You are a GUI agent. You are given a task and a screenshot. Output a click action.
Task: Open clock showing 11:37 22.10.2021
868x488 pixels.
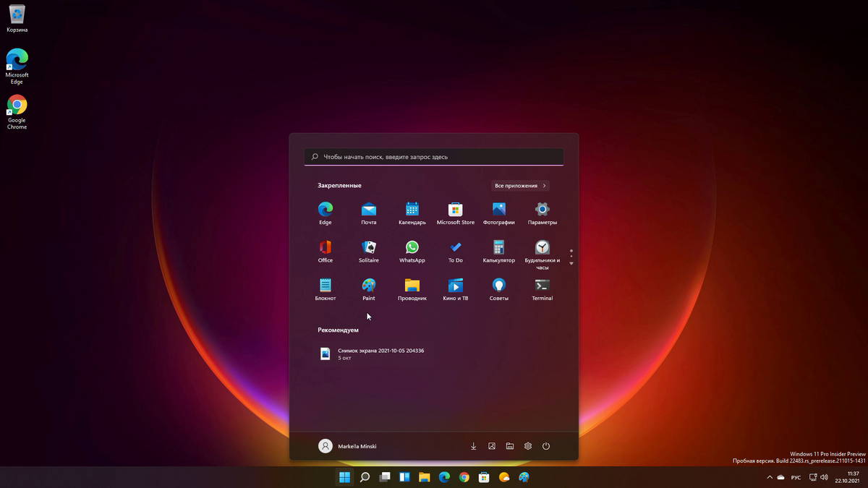tap(847, 477)
